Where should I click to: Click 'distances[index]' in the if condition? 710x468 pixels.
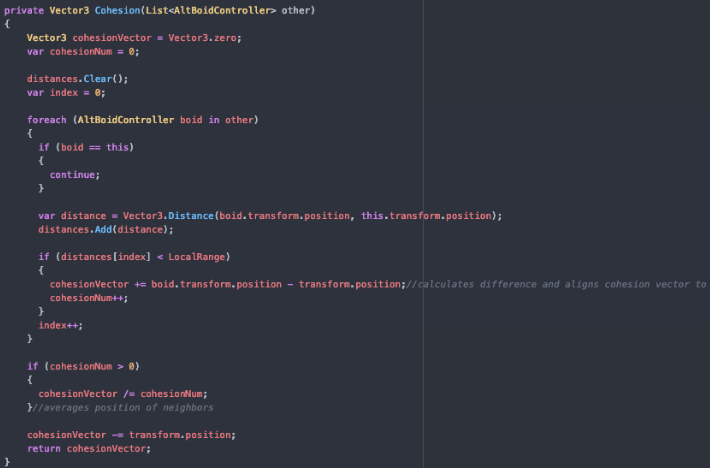[106, 257]
